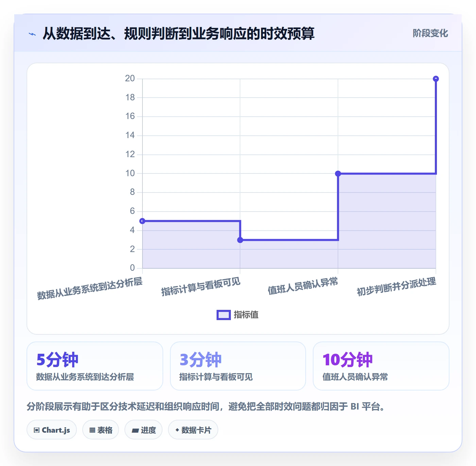This screenshot has width=476, height=466.
Task: Click the bar icon in 进度 tag
Action: click(x=135, y=431)
